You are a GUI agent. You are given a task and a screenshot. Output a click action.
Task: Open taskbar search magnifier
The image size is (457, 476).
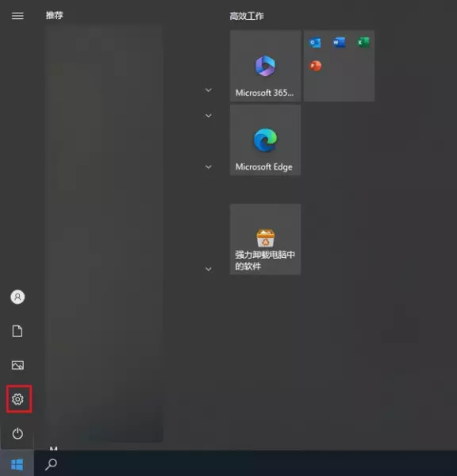pyautogui.click(x=51, y=464)
